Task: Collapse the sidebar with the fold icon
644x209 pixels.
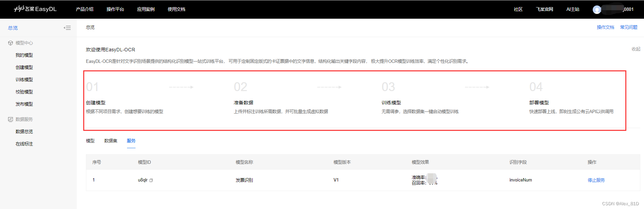Action: pyautogui.click(x=67, y=28)
